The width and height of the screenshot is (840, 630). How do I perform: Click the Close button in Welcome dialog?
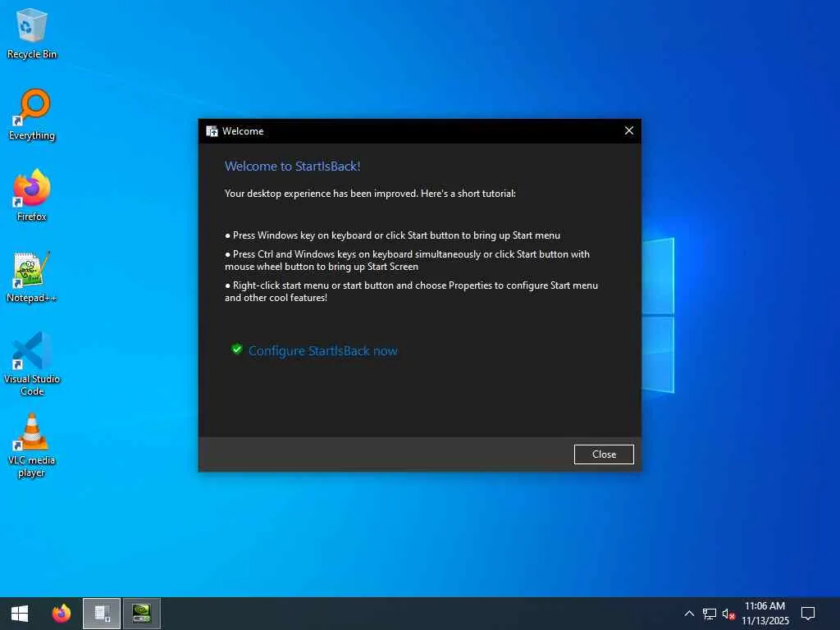(604, 454)
